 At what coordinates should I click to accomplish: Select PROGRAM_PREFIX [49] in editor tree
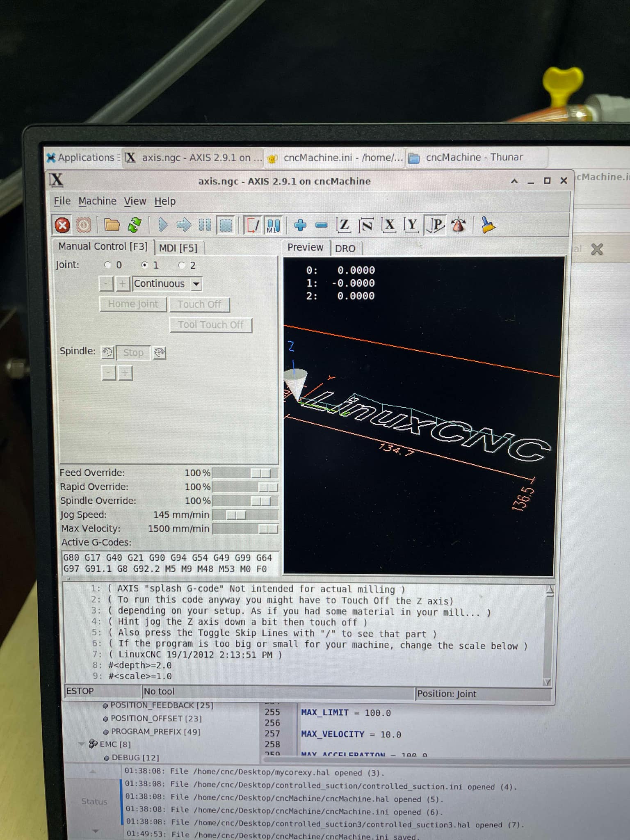click(x=155, y=732)
